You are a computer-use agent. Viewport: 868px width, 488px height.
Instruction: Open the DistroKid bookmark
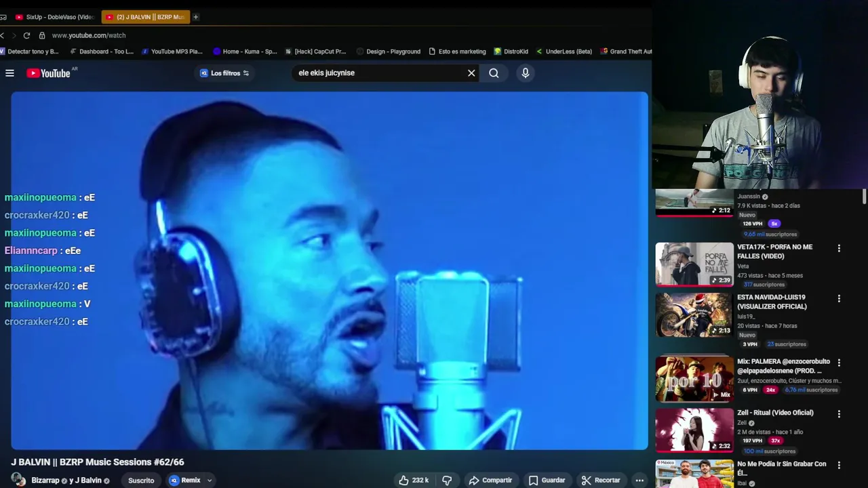pyautogui.click(x=511, y=52)
